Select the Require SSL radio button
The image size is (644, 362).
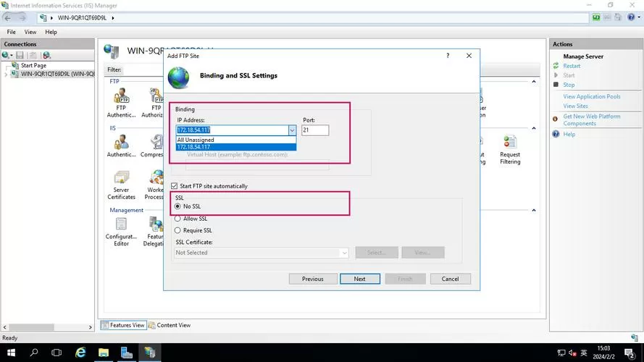click(x=177, y=230)
